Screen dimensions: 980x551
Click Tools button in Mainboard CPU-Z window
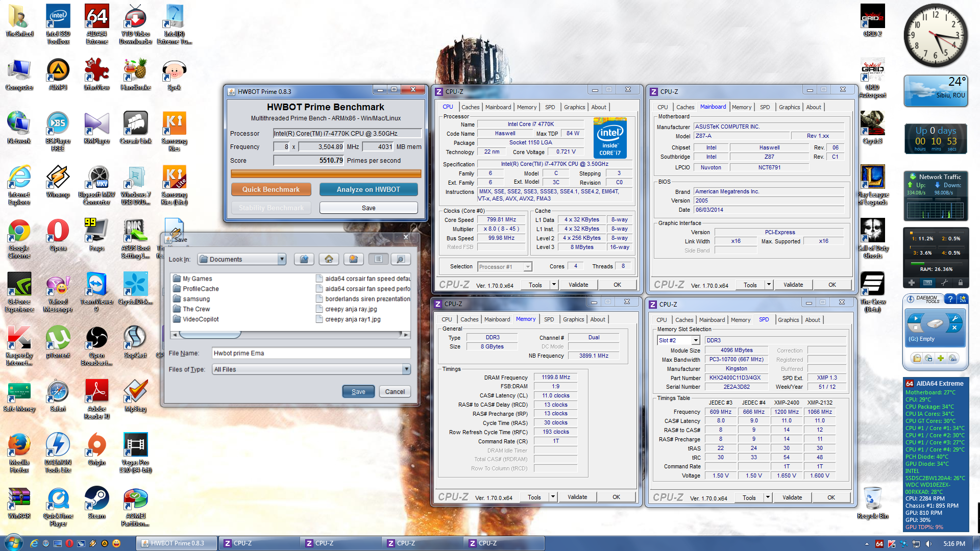750,285
